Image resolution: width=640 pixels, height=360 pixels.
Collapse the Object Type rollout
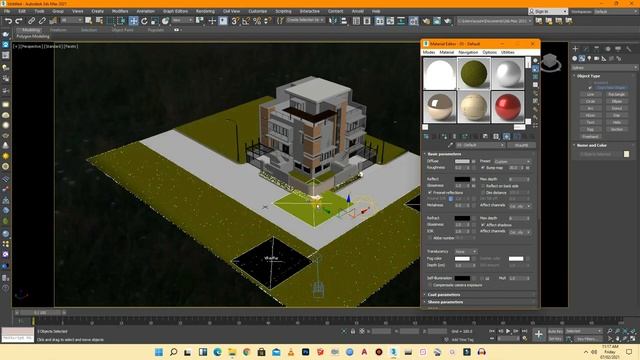tap(588, 76)
